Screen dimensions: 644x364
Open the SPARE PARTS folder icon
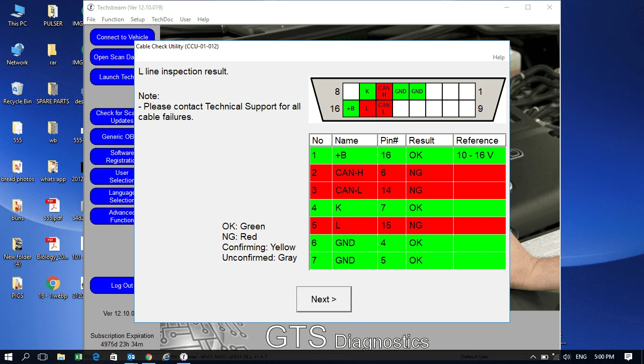pyautogui.click(x=53, y=92)
